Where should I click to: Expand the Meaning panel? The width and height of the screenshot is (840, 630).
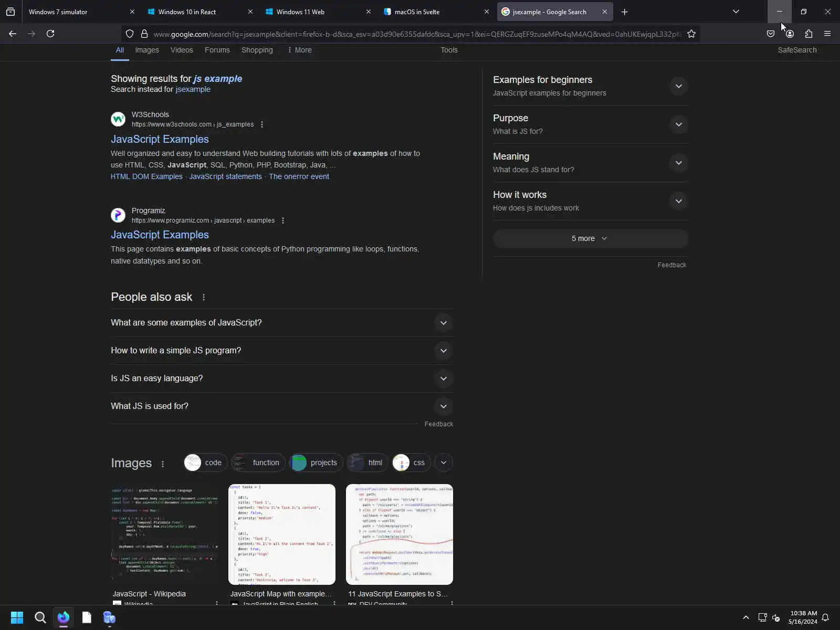[590, 163]
